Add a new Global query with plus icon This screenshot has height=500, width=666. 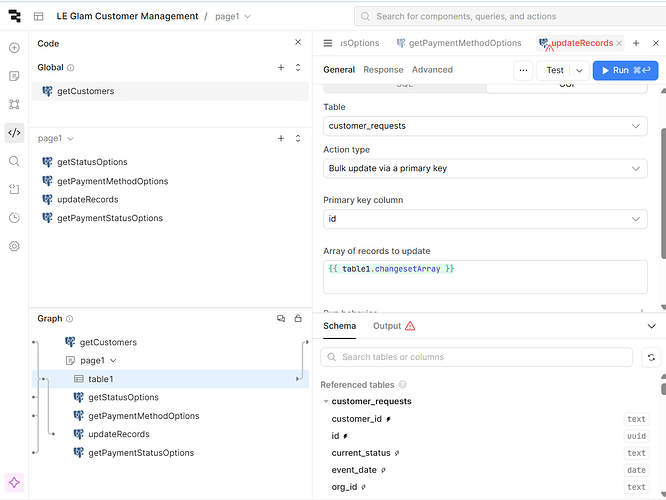coord(281,68)
